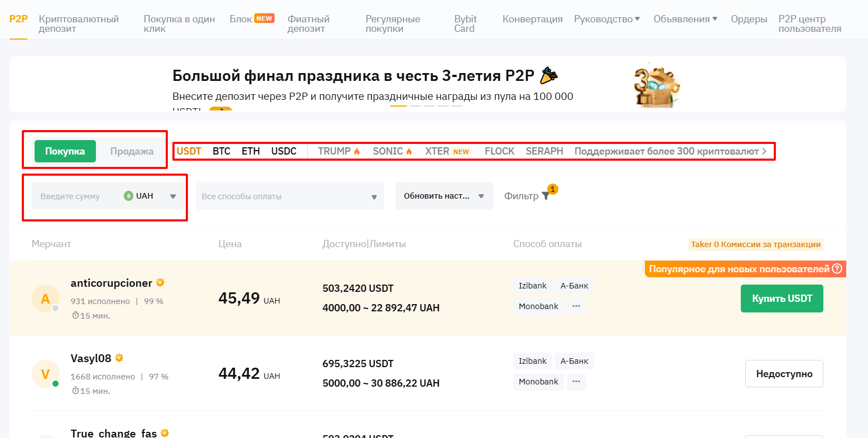Click the three-dots chip in anticorupcioner's payment methods
This screenshot has width=868, height=438.
pos(576,306)
